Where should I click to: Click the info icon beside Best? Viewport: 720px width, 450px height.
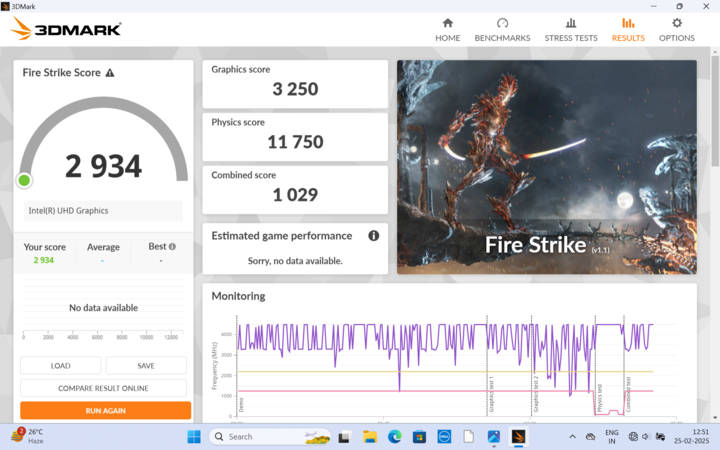(x=172, y=247)
